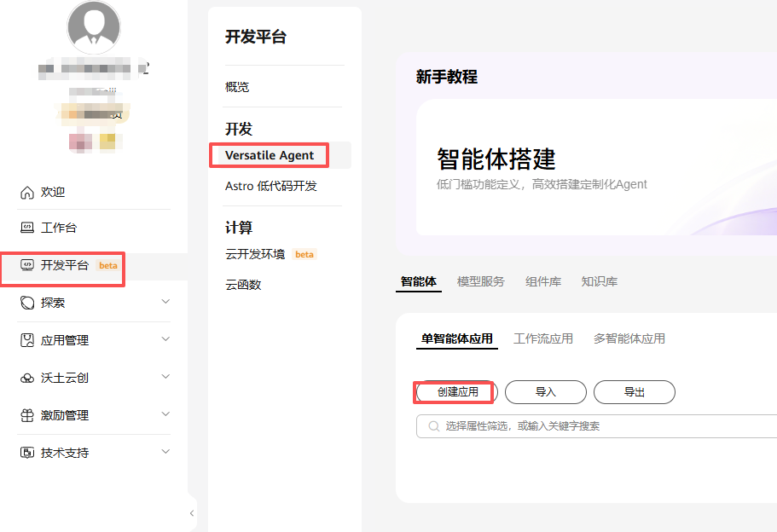
Task: Expand the 应用管理 dropdown arrow
Action: click(165, 340)
